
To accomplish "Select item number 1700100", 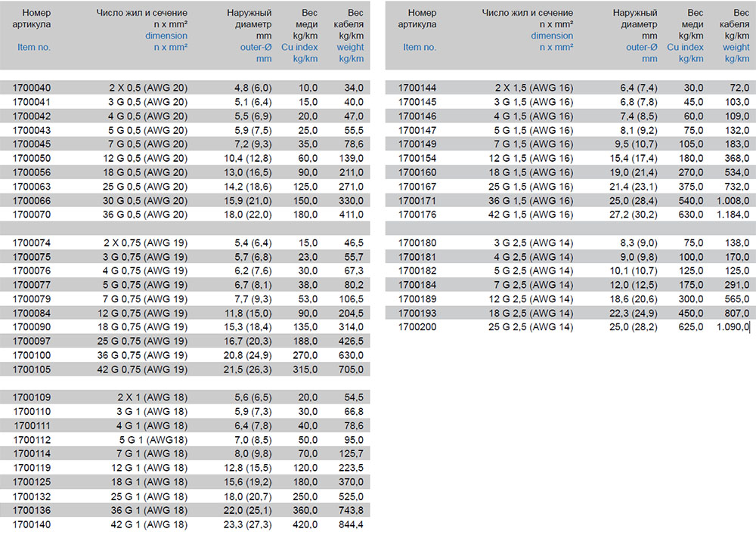I will [31, 355].
